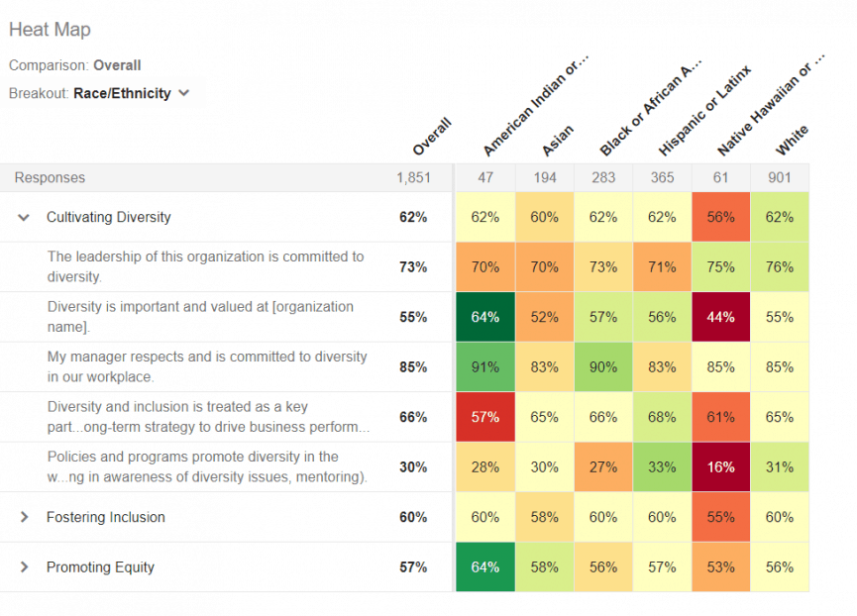Select the 62% Overall score for Cultivating Diversity
857x616 pixels.
coord(413,217)
